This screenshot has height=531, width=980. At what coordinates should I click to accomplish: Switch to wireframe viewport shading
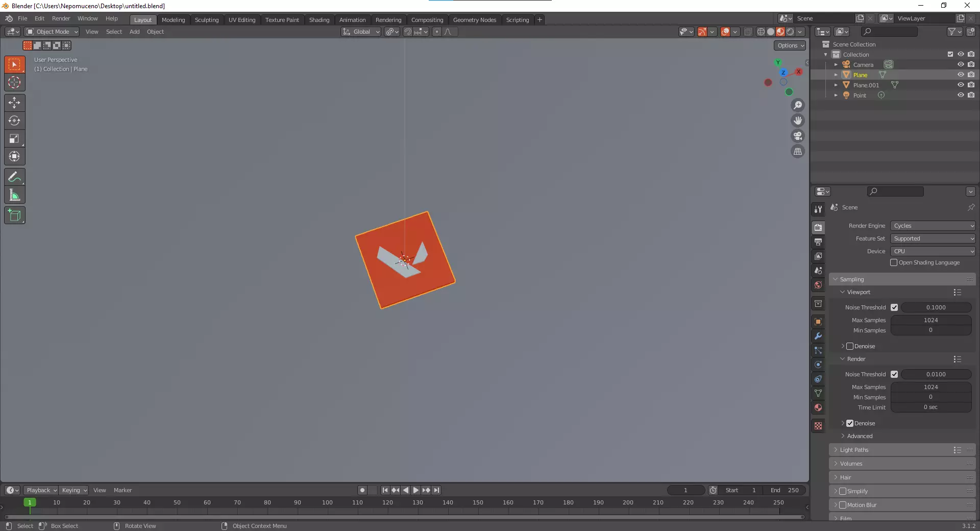point(761,32)
